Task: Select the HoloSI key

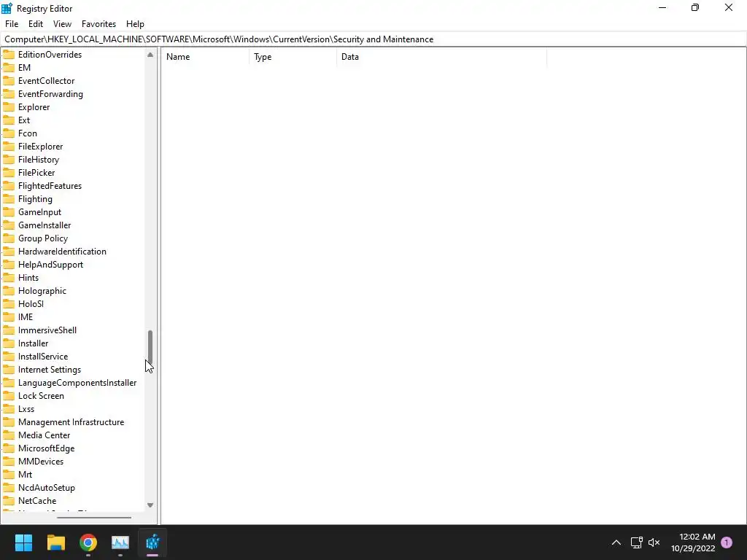Action: (31, 304)
